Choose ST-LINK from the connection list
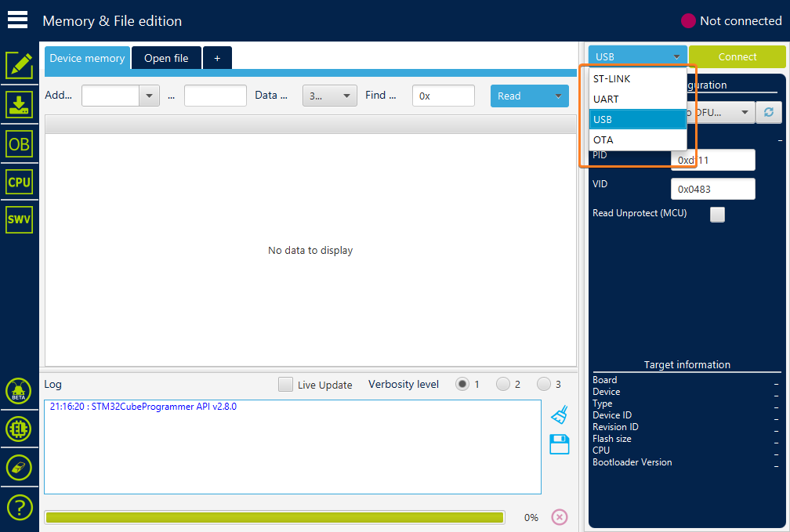This screenshot has height=532, width=790. [x=637, y=78]
